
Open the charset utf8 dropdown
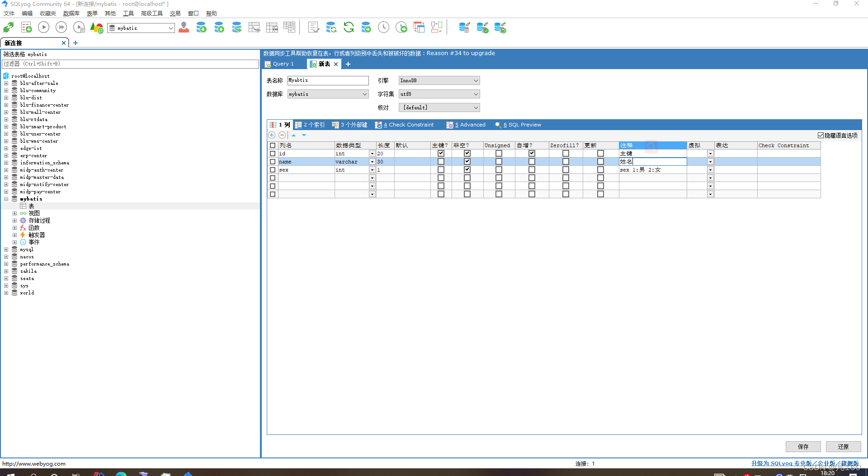[439, 94]
